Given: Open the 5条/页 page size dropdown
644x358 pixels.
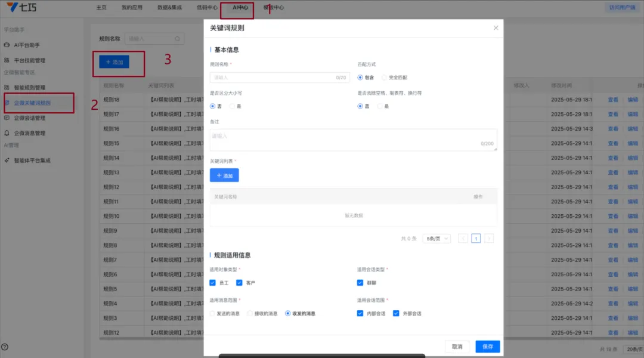Looking at the screenshot, I should click(436, 239).
